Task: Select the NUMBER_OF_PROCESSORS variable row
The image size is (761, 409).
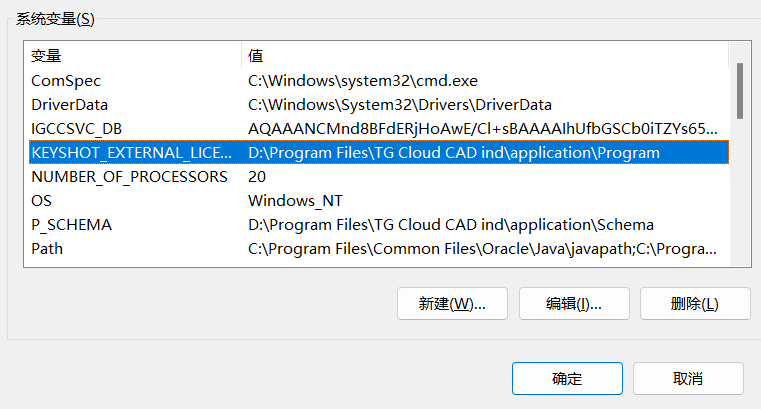Action: point(379,177)
